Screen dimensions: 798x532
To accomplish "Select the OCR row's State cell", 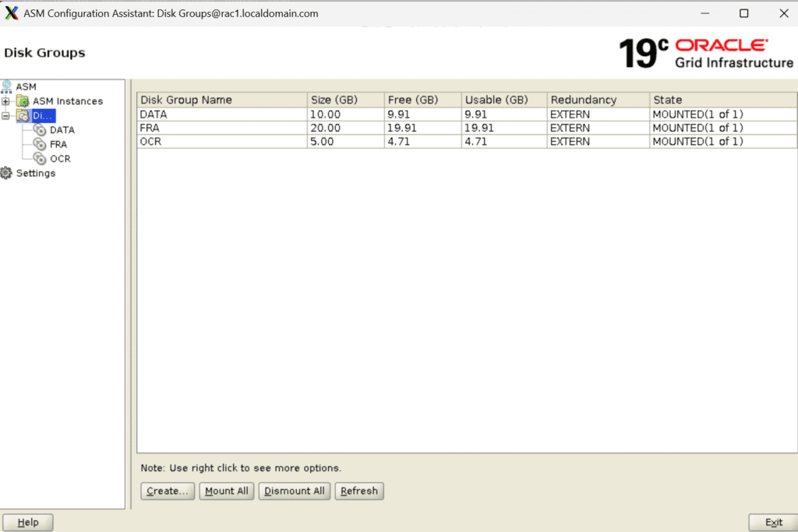I will coord(722,142).
